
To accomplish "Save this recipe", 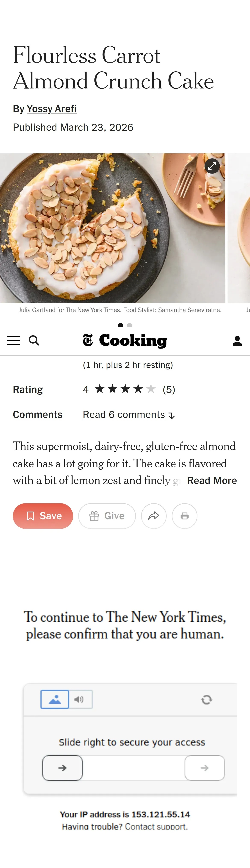I will pyautogui.click(x=43, y=516).
